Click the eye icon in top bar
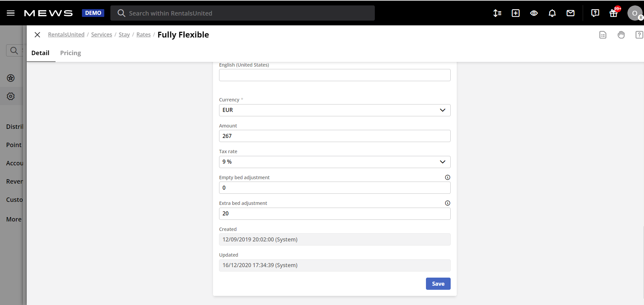The image size is (644, 305). coord(534,13)
